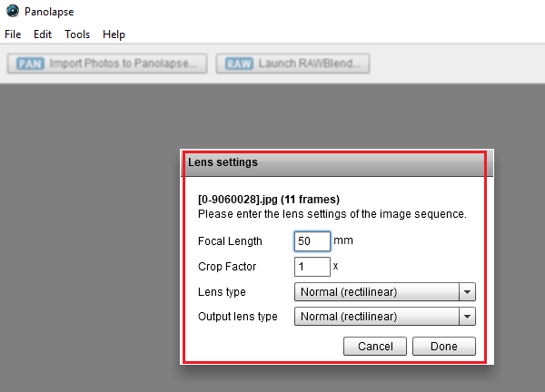The width and height of the screenshot is (545, 392).
Task: Focus the Focal Length input field
Action: click(312, 241)
